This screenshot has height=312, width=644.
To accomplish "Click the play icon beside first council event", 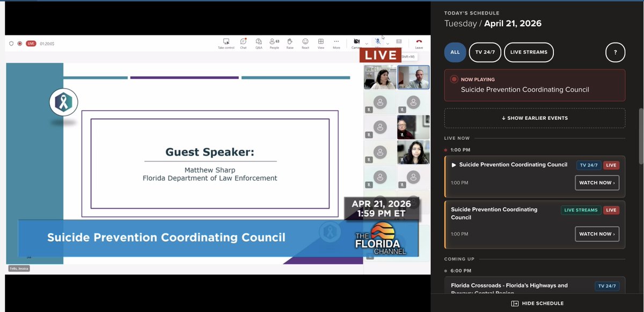I will click(454, 165).
